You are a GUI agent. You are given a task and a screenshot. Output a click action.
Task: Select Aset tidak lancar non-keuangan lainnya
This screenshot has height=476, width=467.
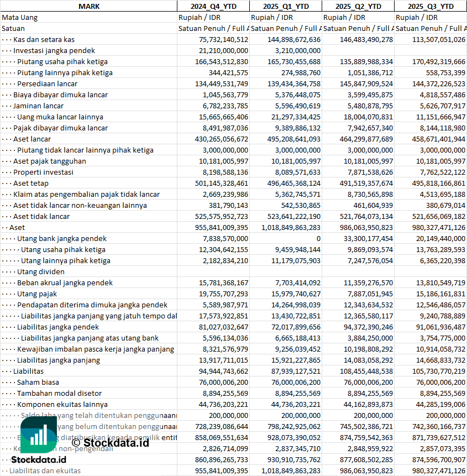tap(80, 206)
